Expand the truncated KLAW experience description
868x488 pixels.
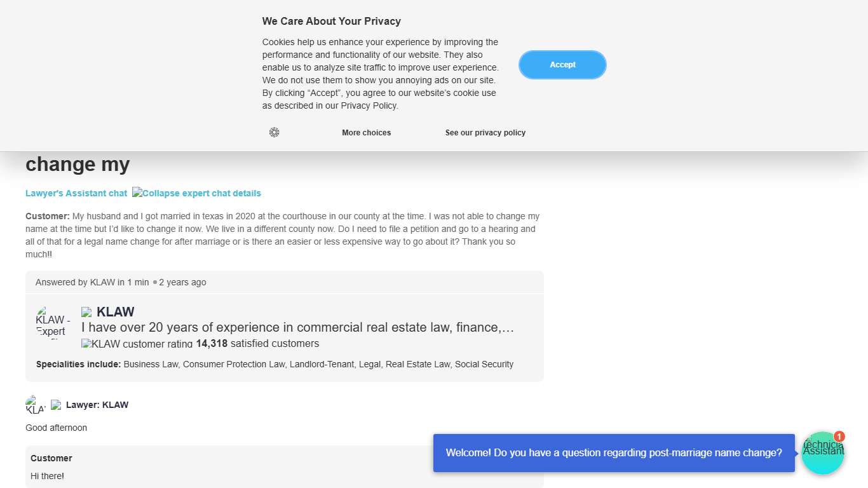pos(297,328)
